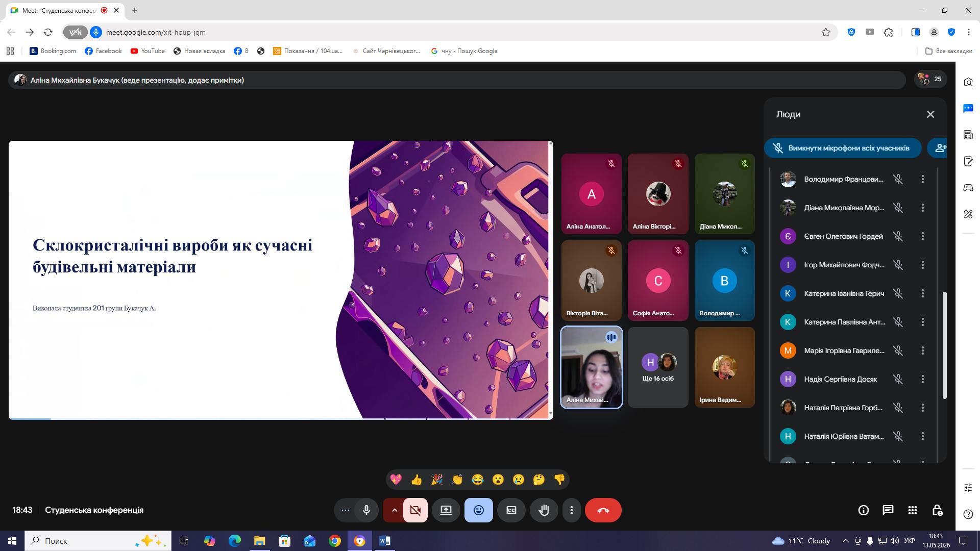Image resolution: width=980 pixels, height=551 pixels.
Task: Open host controls lock icon
Action: [937, 510]
